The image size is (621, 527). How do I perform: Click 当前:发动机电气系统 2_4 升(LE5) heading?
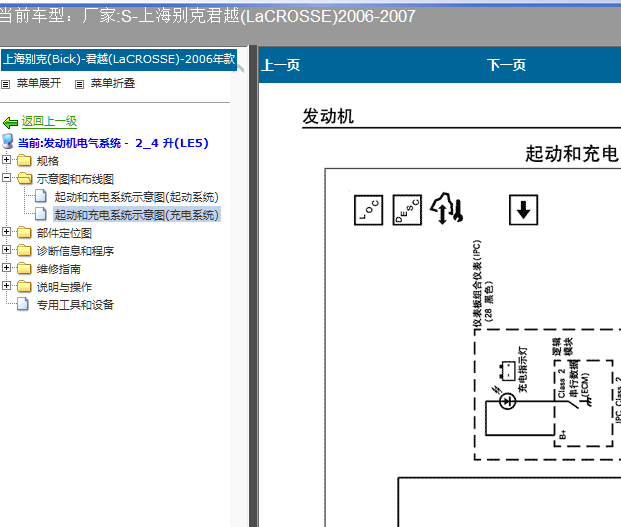pos(113,143)
